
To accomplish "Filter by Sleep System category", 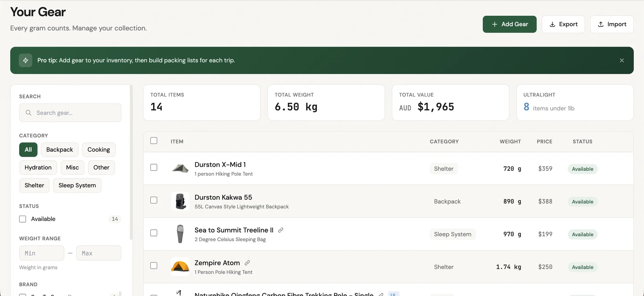I will [x=77, y=185].
